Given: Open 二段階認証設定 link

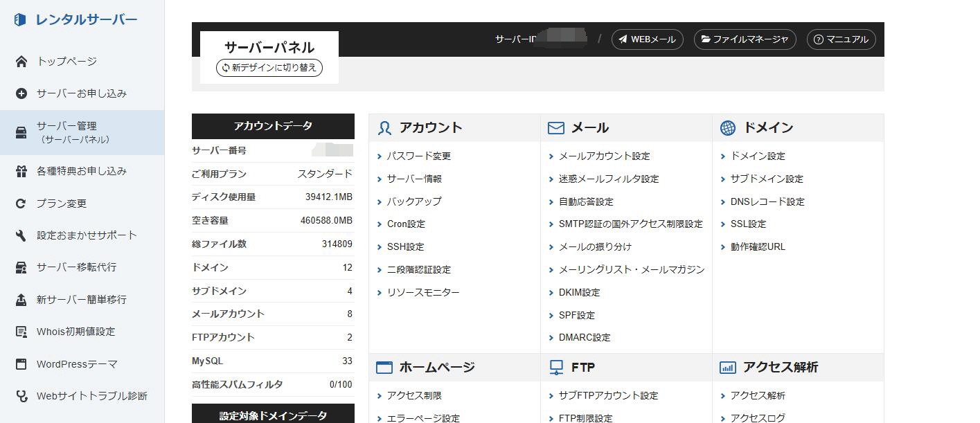Looking at the screenshot, I should [x=419, y=270].
